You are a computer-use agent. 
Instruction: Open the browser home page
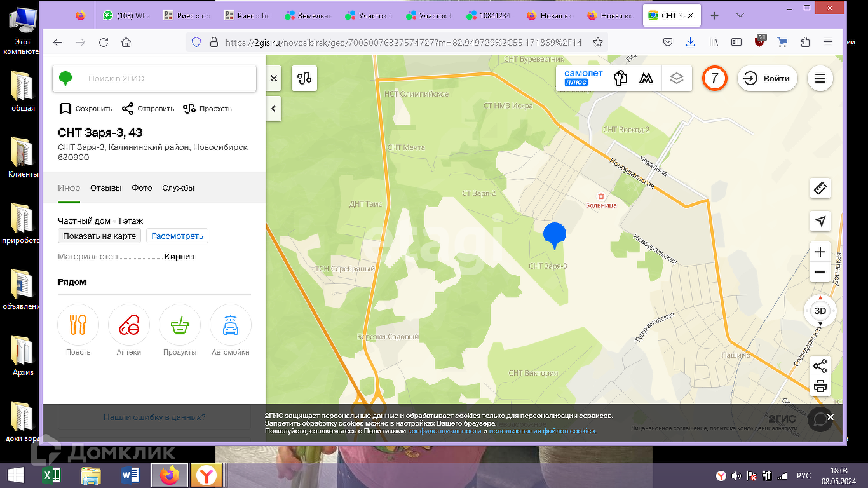126,43
